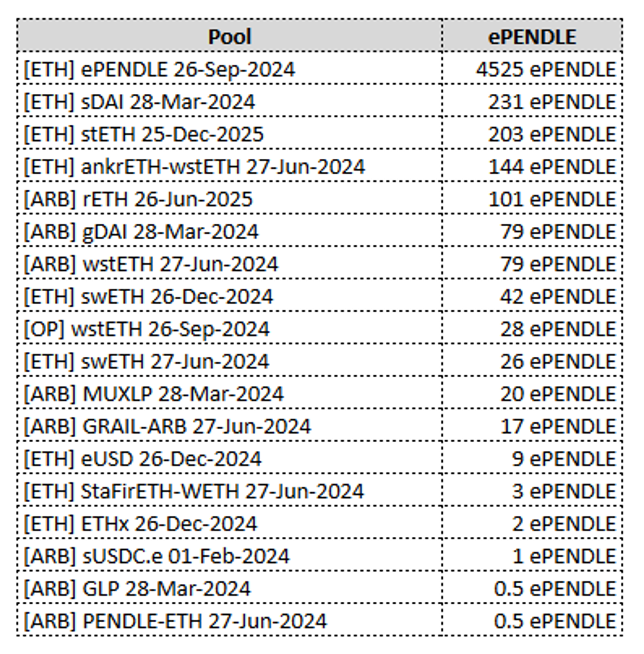
Task: Click the [ARB] wstETH 27-Jun-2024 pool cell
Action: pyautogui.click(x=151, y=264)
